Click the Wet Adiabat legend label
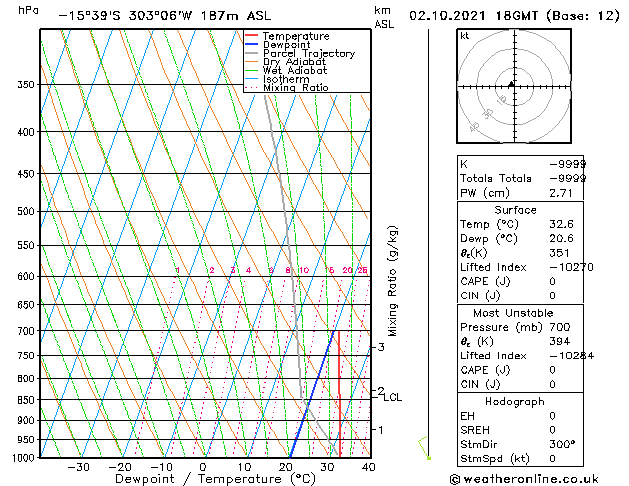The width and height of the screenshot is (629, 486). pos(295,71)
